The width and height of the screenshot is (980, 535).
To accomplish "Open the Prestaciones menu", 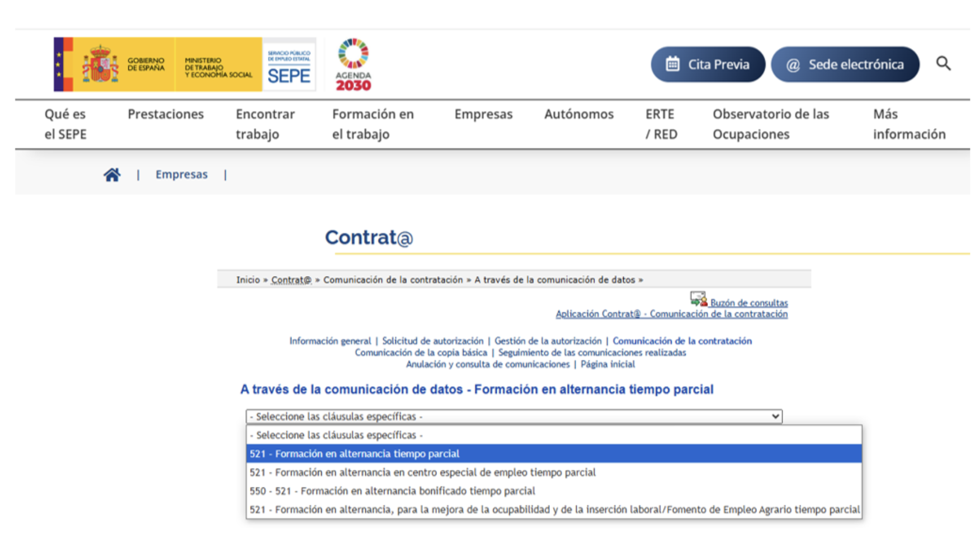I will (166, 114).
